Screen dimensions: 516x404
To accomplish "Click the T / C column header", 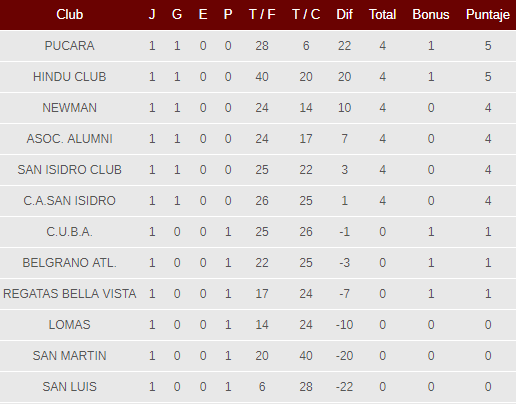I will coord(306,15).
